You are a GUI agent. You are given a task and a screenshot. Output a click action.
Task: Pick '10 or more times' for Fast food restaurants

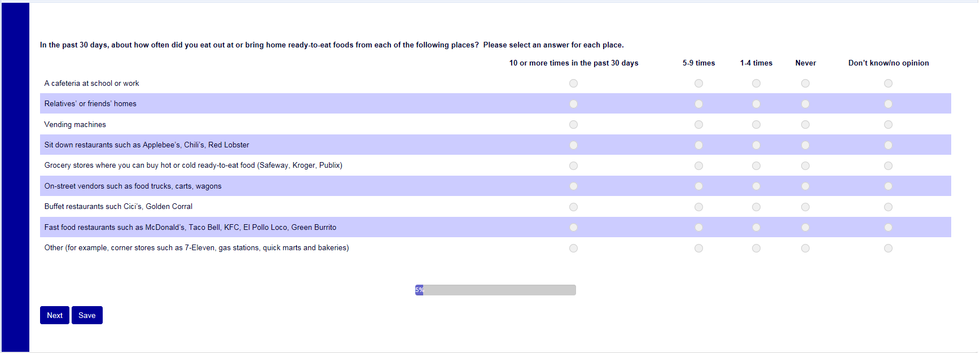[x=573, y=228]
